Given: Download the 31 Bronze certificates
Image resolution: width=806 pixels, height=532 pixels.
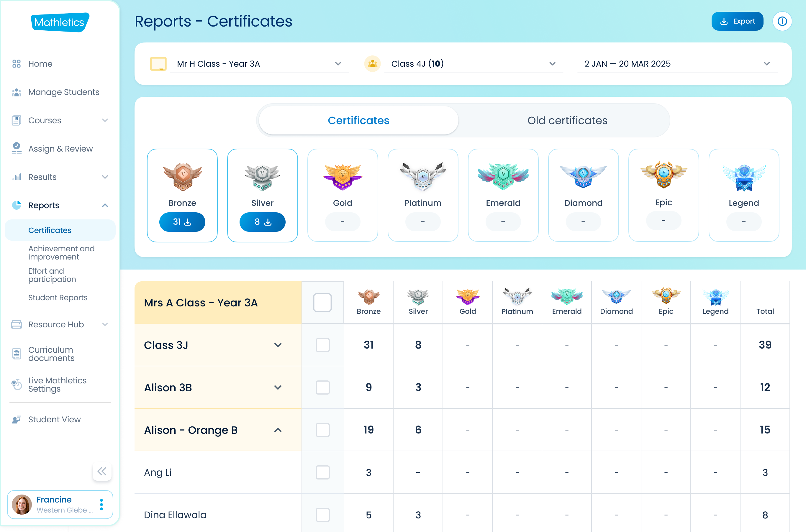Looking at the screenshot, I should (182, 222).
